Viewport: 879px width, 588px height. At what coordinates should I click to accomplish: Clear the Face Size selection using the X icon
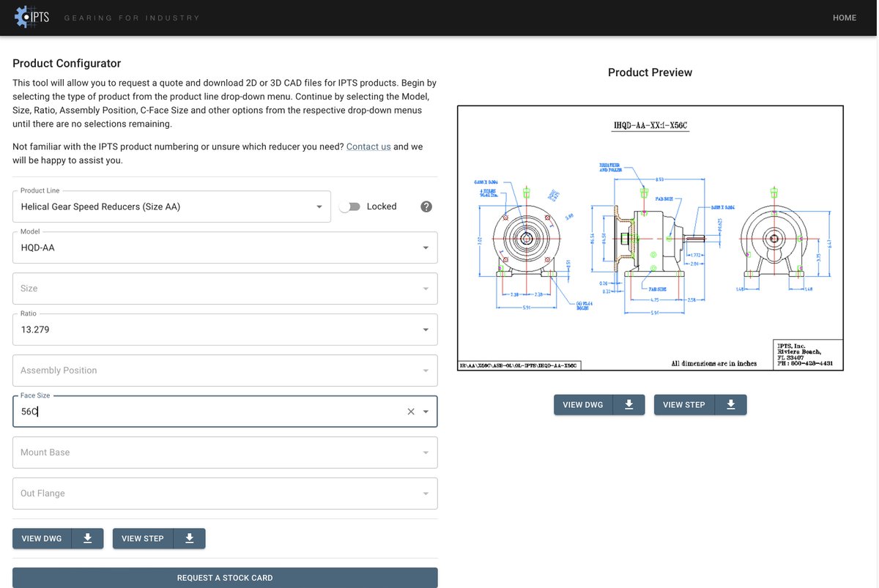pyautogui.click(x=410, y=412)
